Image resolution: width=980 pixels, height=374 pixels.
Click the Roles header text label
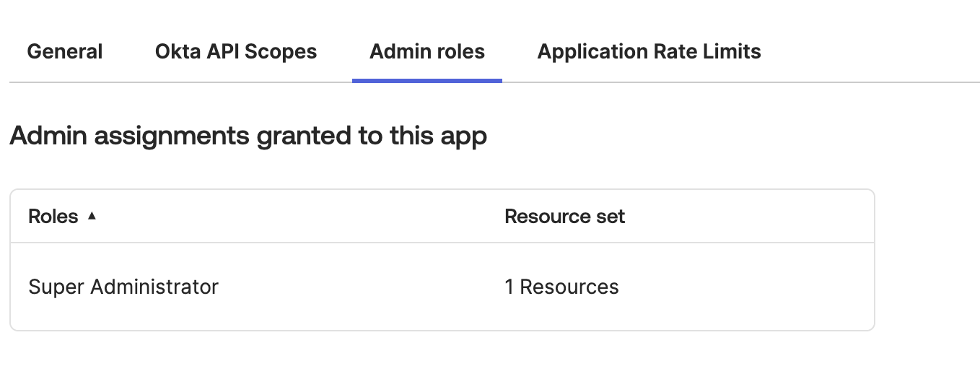(53, 216)
